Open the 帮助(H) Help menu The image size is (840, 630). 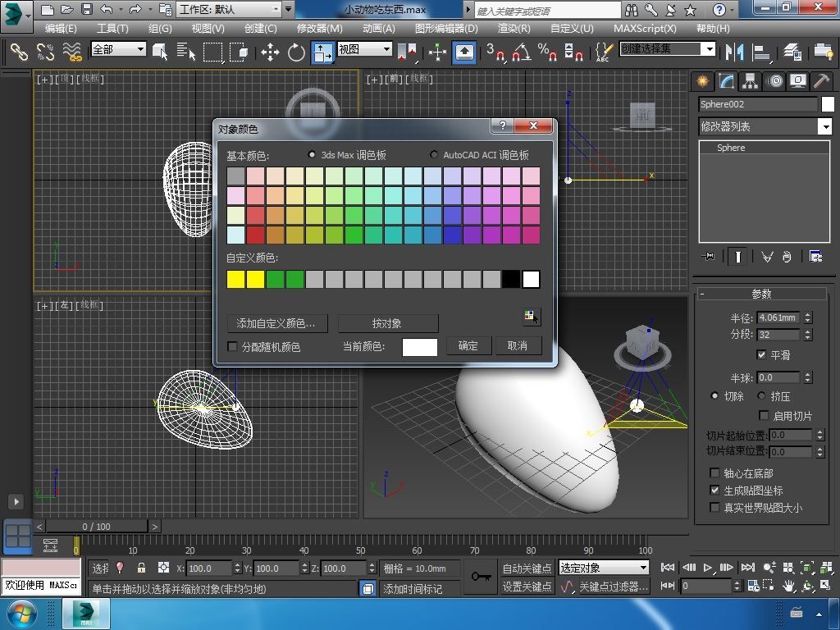pos(713,29)
